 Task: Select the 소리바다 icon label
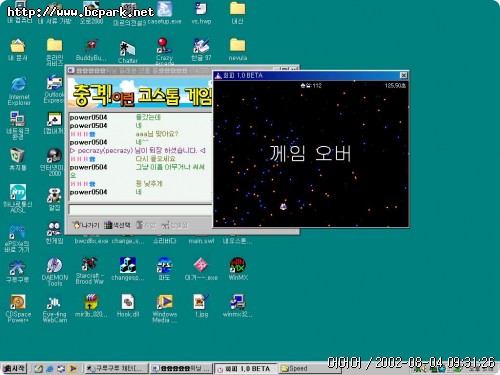tap(164, 241)
